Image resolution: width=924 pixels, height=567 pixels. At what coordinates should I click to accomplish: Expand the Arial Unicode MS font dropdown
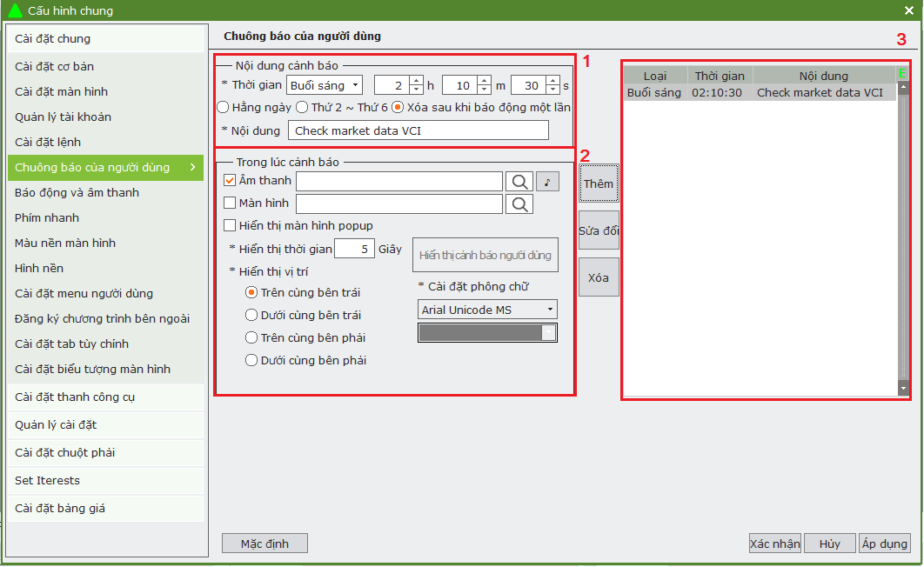coord(487,310)
